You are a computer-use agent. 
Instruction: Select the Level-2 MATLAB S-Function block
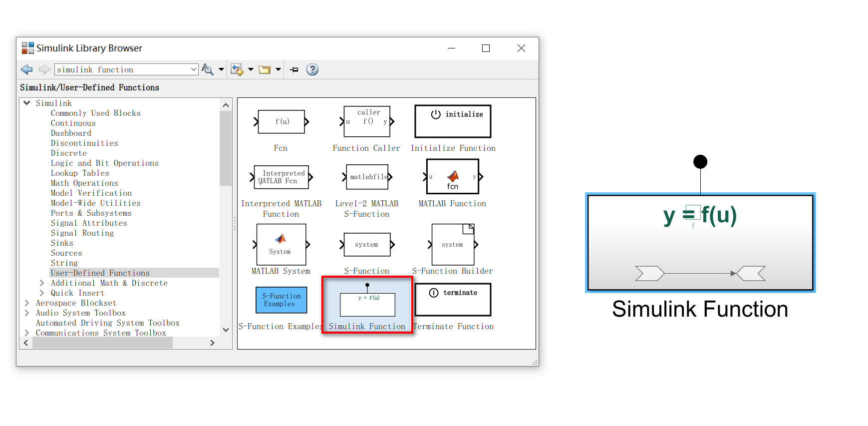click(367, 177)
